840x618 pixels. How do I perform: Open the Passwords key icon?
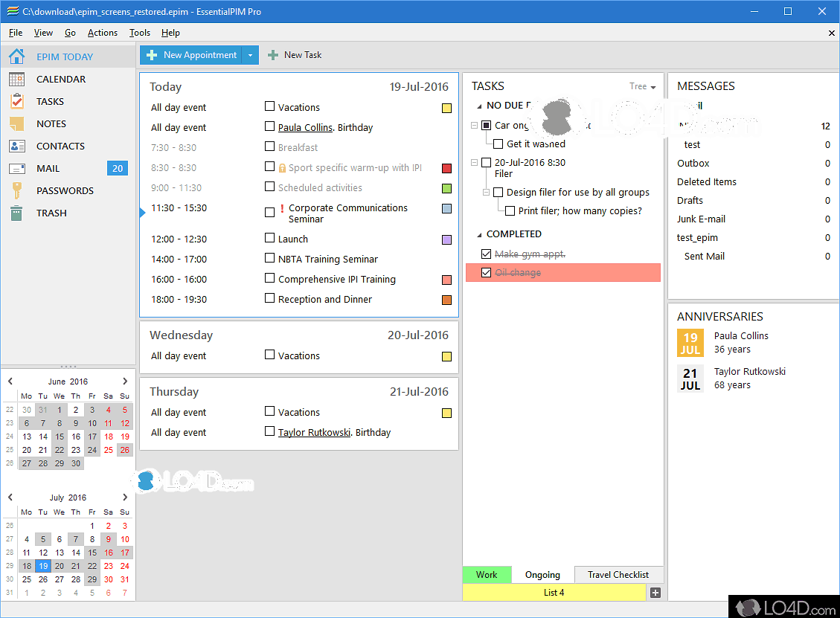click(16, 190)
